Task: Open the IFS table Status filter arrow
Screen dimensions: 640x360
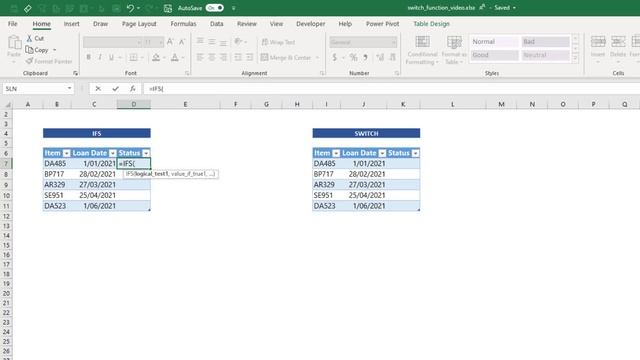Action: click(146, 153)
